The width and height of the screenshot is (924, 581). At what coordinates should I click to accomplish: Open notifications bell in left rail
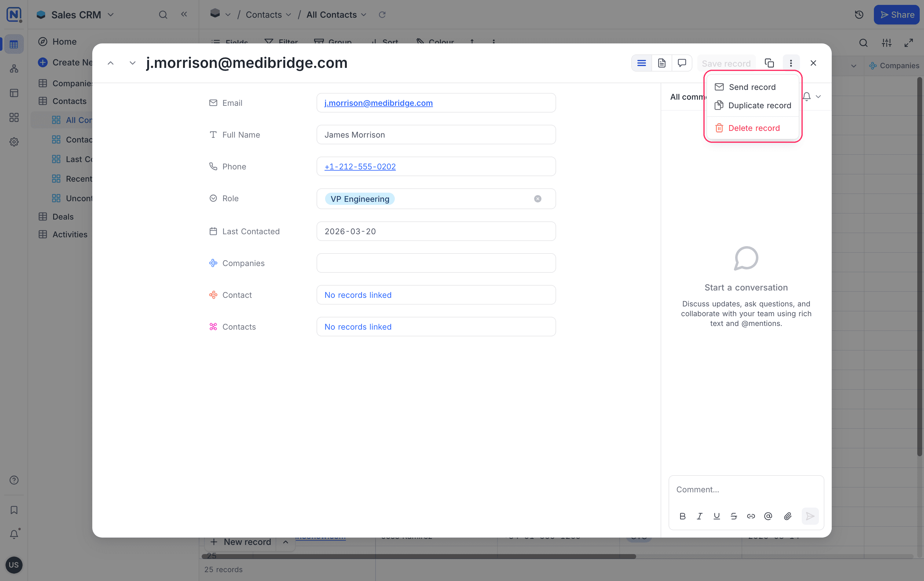[x=14, y=534]
